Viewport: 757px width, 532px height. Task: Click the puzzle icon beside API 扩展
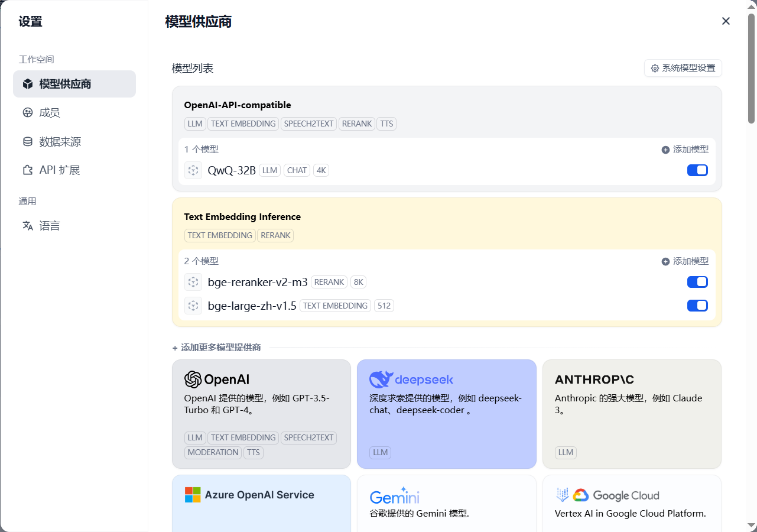(x=28, y=170)
